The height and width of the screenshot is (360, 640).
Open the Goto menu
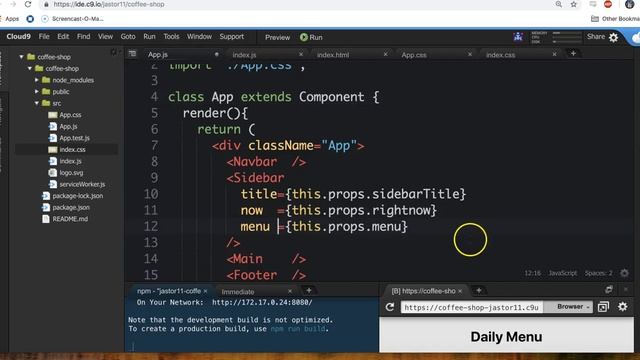(128, 37)
